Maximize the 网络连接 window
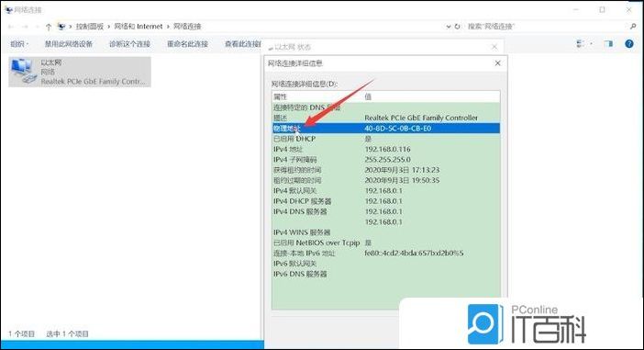Image resolution: width=644 pixels, height=350 pixels. tap(602, 9)
